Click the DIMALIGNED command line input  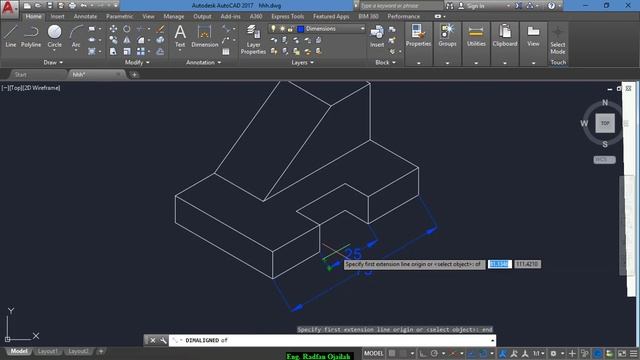(x=329, y=340)
